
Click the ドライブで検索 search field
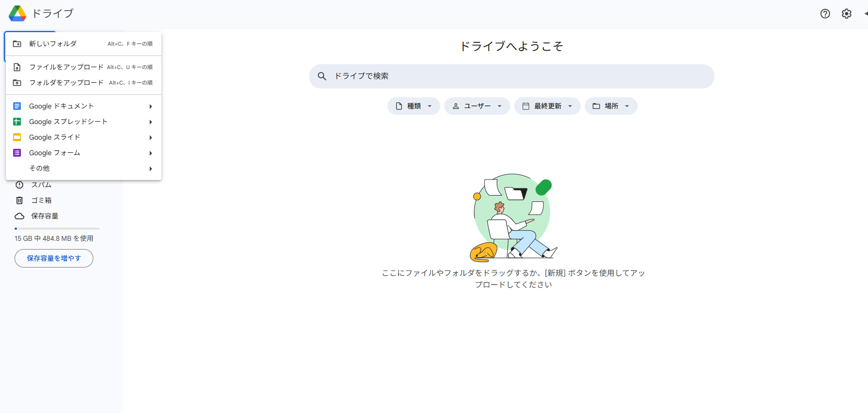click(x=512, y=76)
